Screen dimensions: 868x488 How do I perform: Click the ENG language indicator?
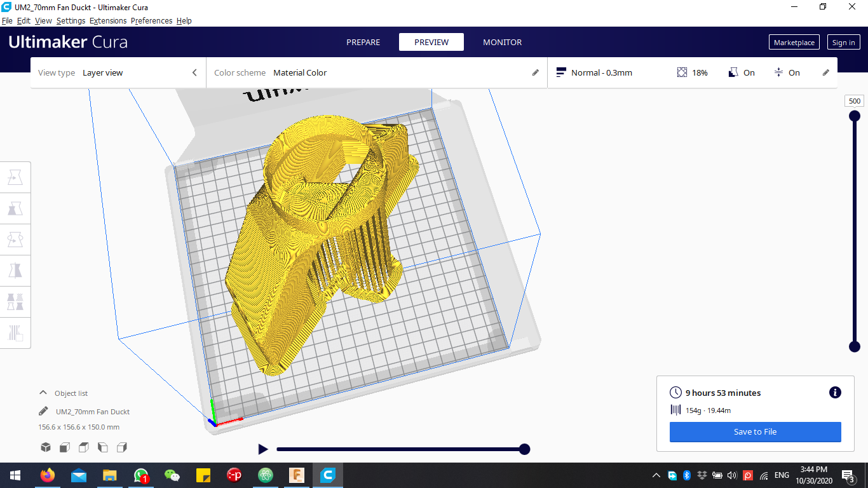[782, 475]
